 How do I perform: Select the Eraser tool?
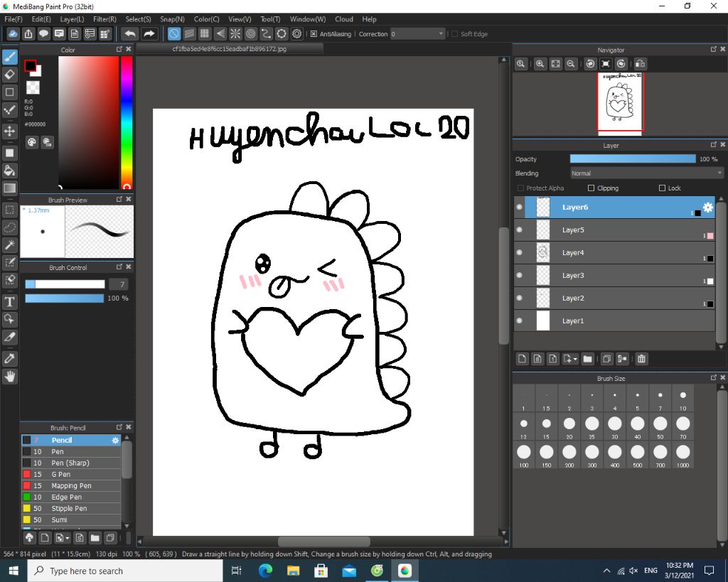(10, 74)
